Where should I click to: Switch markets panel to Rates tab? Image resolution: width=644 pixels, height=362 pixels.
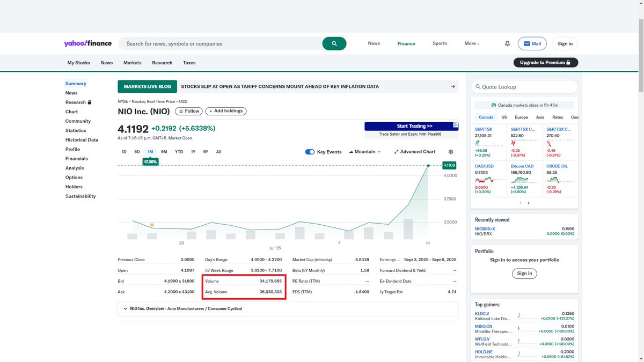click(558, 117)
